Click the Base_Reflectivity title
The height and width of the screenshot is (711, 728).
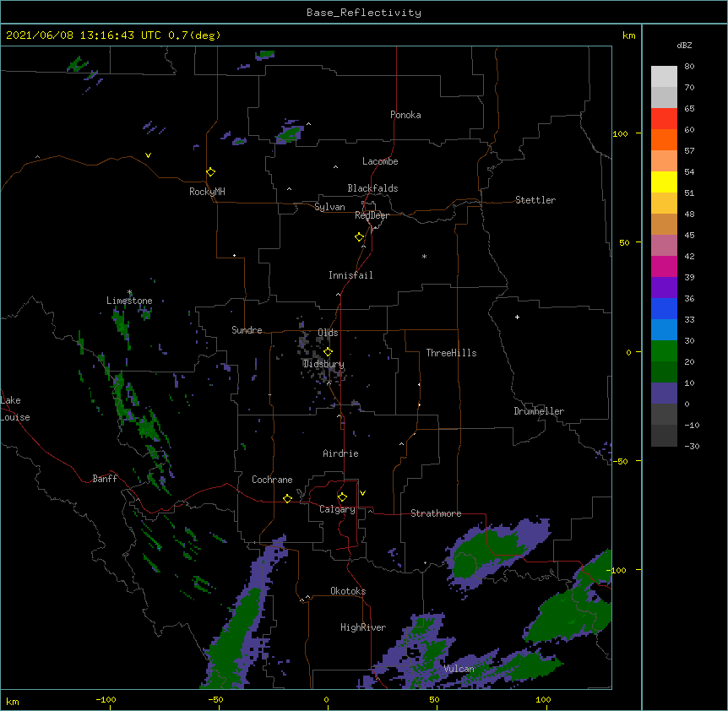click(x=364, y=13)
